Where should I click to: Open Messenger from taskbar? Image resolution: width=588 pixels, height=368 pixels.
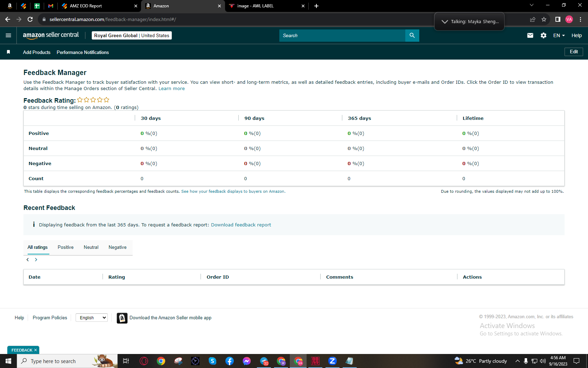pyautogui.click(x=247, y=361)
